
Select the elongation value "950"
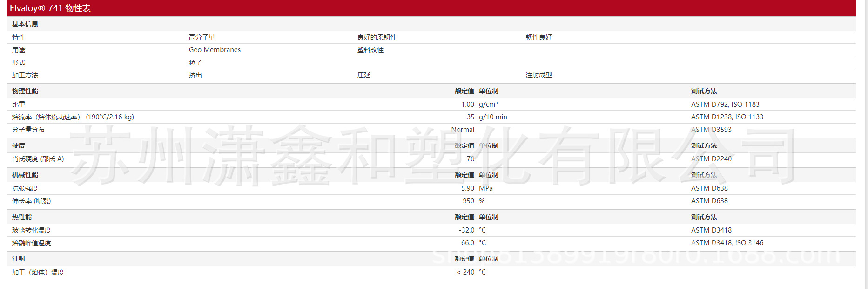pos(469,201)
